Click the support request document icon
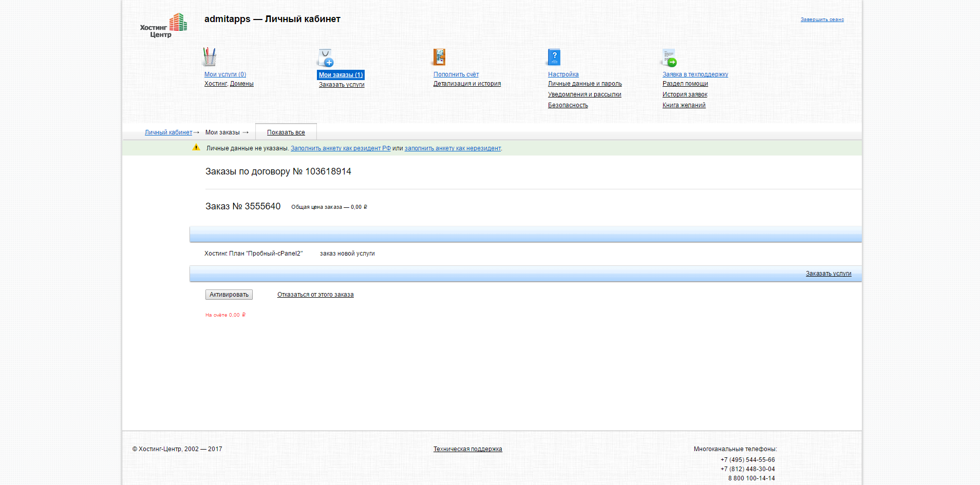The height and width of the screenshot is (485, 980). pos(669,57)
